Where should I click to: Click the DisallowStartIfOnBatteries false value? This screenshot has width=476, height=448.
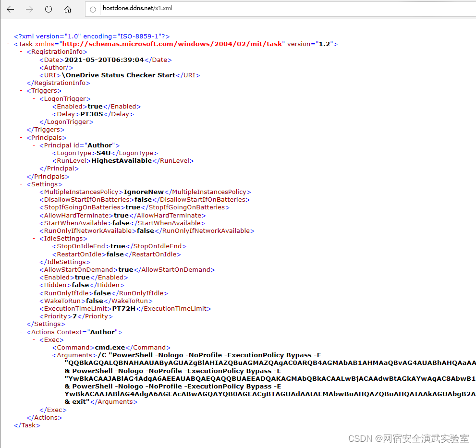coord(143,200)
